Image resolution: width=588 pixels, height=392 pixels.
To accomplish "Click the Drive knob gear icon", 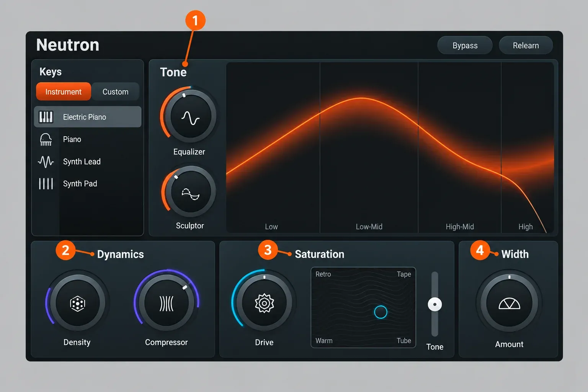I will pyautogui.click(x=265, y=303).
